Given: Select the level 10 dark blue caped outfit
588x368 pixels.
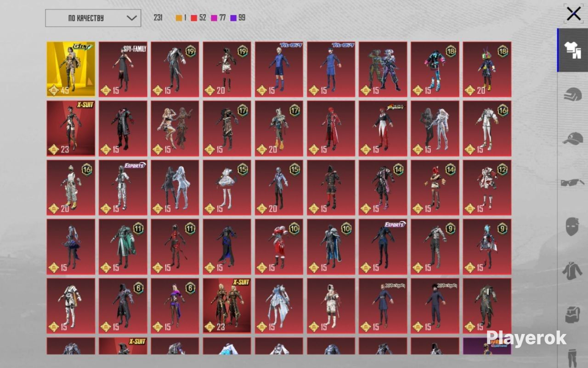Looking at the screenshot, I should point(331,247).
